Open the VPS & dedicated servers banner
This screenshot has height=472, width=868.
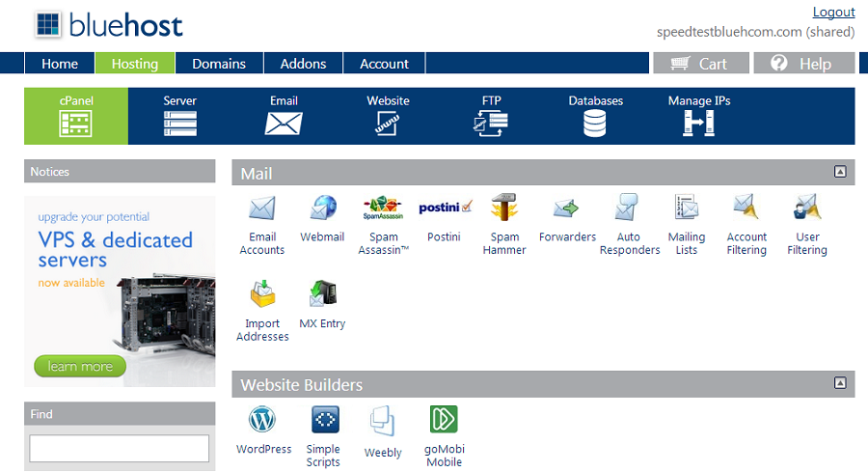tap(120, 292)
